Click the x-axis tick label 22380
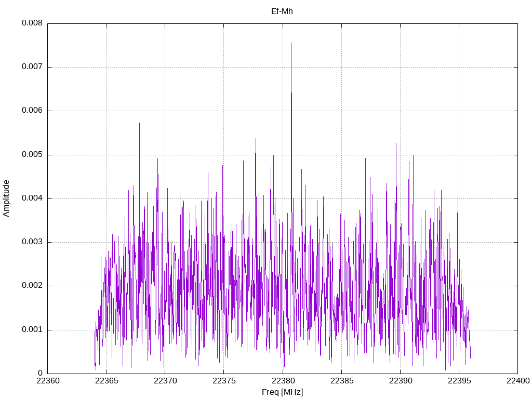The image size is (532, 399). (x=283, y=381)
